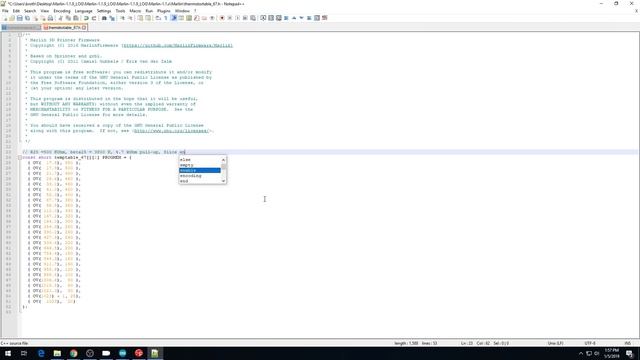Start recording a macro
Screen dimensions: 640x360
pos(222,18)
